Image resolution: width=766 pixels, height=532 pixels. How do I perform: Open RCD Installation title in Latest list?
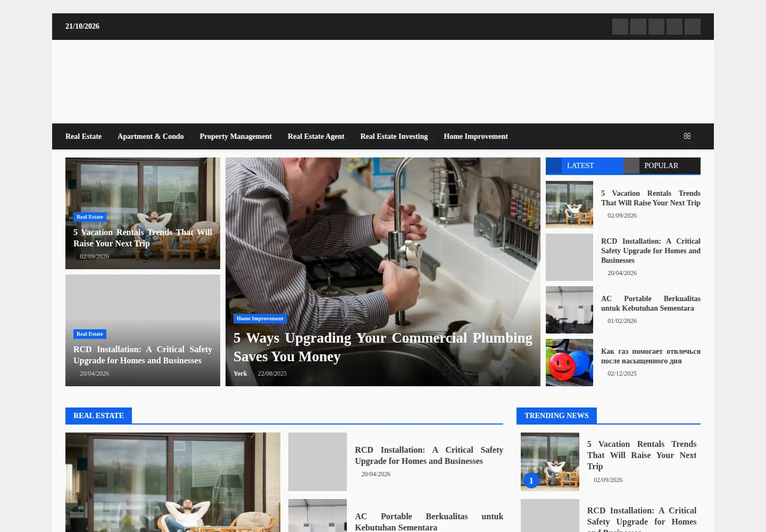tap(651, 251)
